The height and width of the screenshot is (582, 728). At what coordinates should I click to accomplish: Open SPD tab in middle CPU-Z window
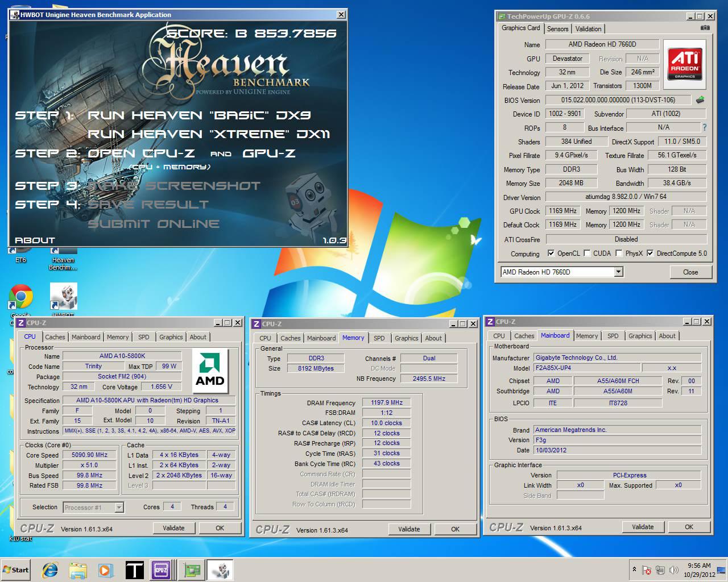[x=379, y=338]
